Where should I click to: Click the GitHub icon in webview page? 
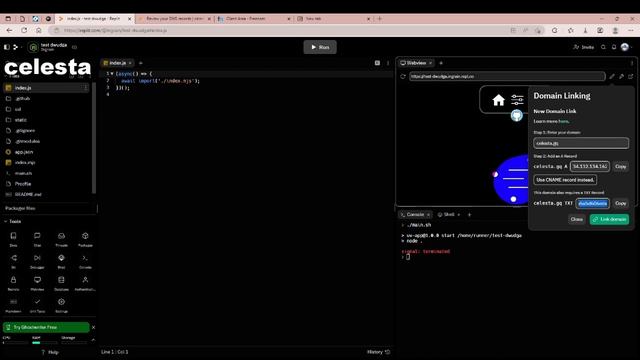tap(517, 116)
